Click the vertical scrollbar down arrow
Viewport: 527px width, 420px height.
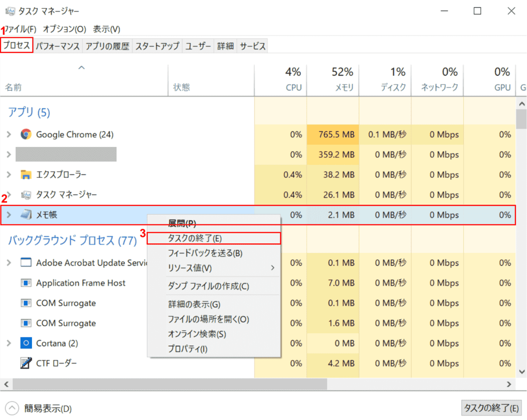click(x=522, y=372)
